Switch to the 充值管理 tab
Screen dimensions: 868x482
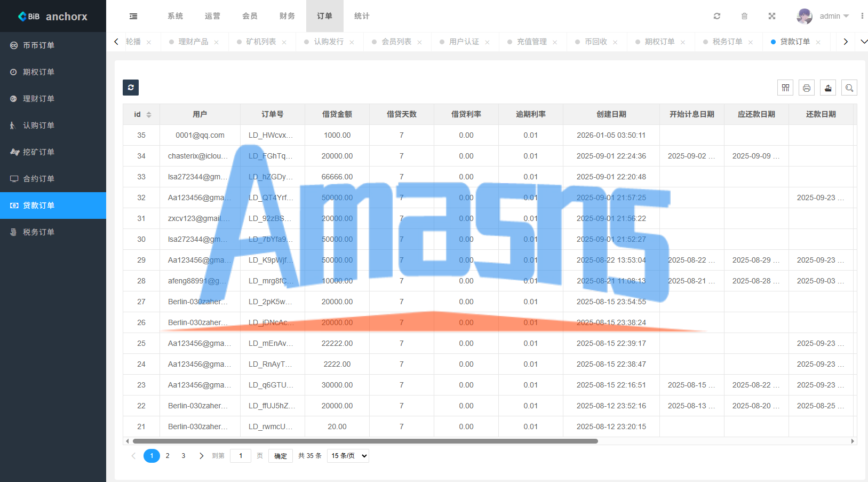[532, 42]
